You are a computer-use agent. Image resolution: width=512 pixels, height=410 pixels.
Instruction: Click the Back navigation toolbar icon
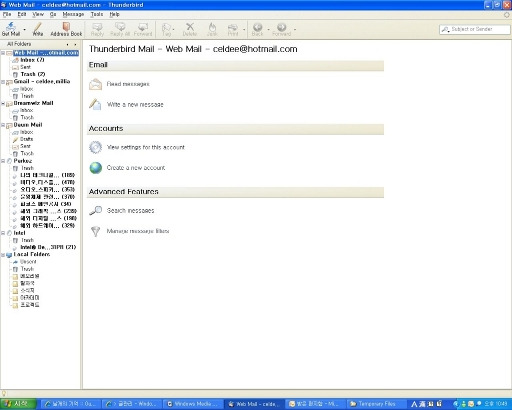(257, 29)
